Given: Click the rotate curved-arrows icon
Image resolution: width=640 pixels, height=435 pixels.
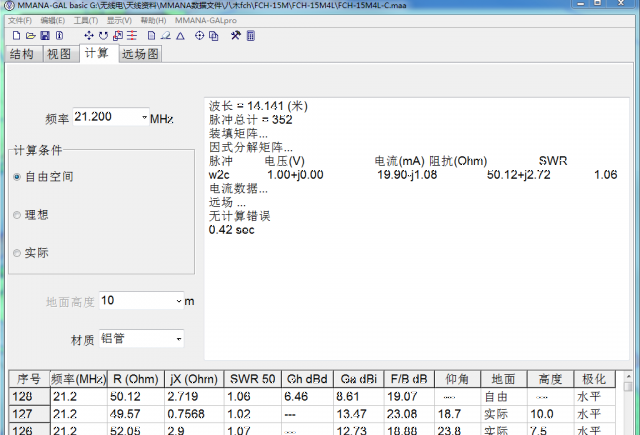Looking at the screenshot, I should [x=103, y=36].
